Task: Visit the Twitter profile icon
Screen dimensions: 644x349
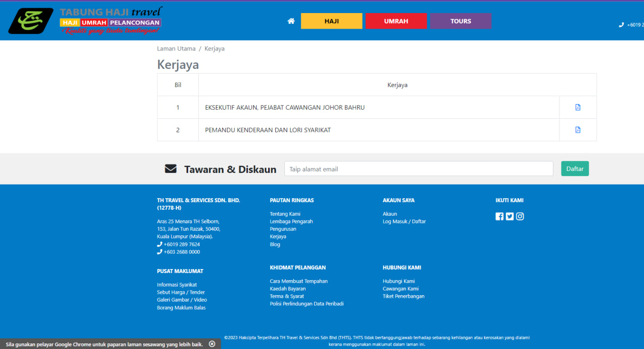Action: point(510,216)
